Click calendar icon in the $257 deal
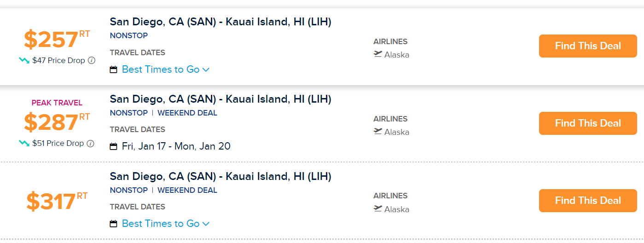 pyautogui.click(x=114, y=70)
